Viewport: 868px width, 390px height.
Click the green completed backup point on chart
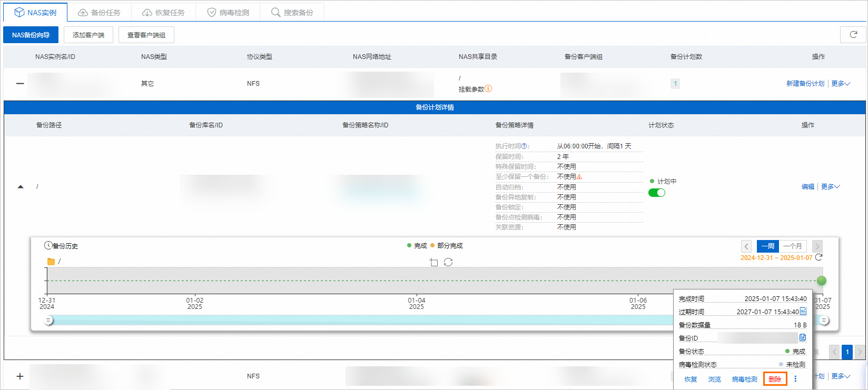(x=822, y=281)
